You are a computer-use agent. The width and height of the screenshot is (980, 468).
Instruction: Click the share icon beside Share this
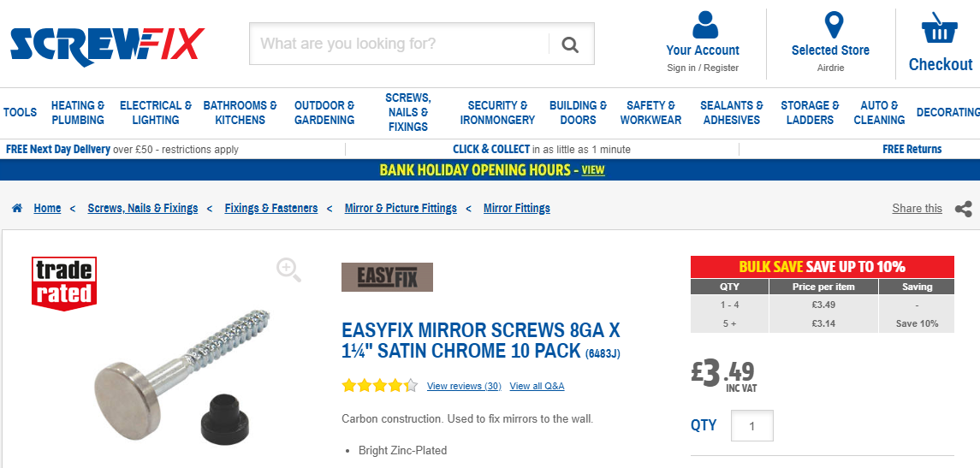(x=963, y=209)
